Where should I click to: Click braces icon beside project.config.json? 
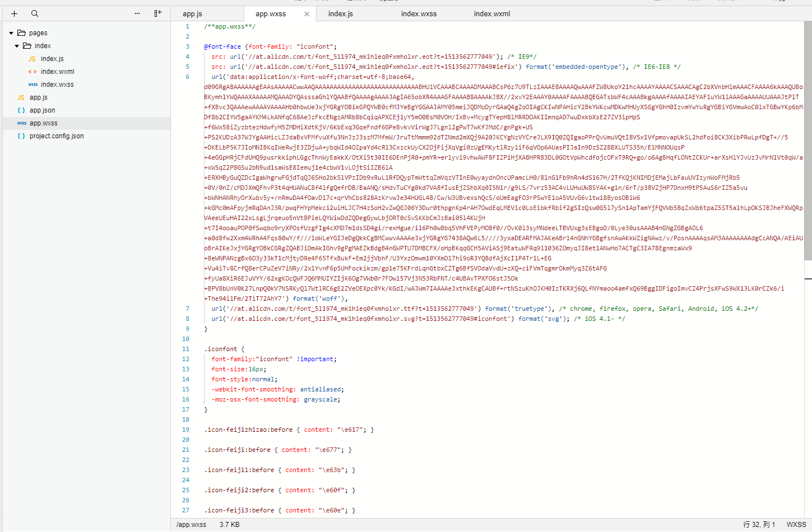click(x=21, y=136)
